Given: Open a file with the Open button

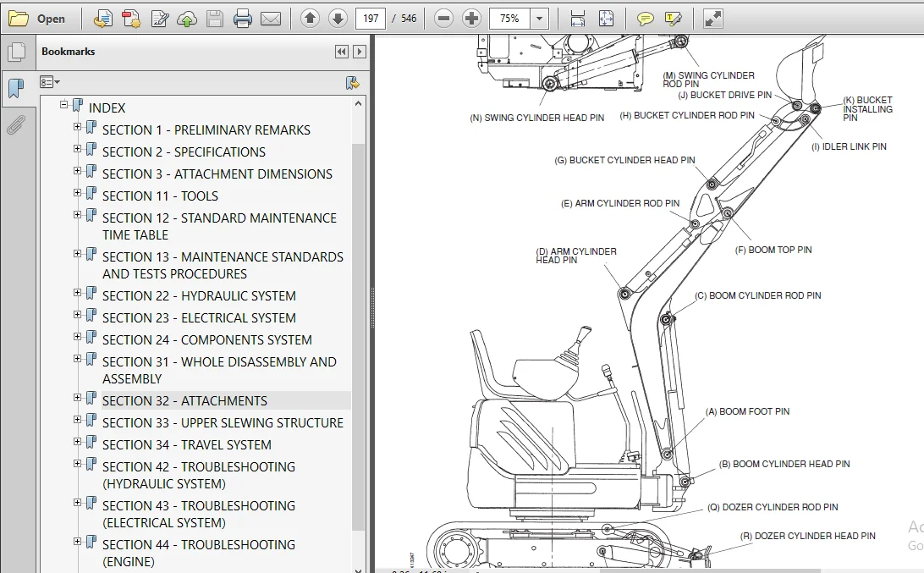Looking at the screenshot, I should point(36,19).
